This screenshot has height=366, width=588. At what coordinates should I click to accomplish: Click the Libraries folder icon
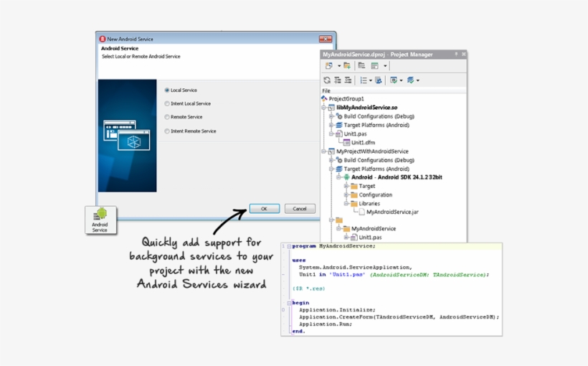tap(354, 204)
